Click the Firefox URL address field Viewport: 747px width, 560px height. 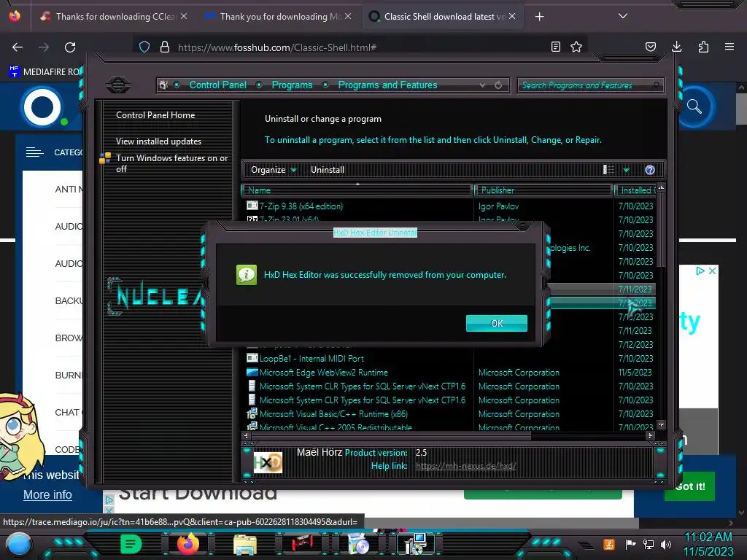pos(360,47)
